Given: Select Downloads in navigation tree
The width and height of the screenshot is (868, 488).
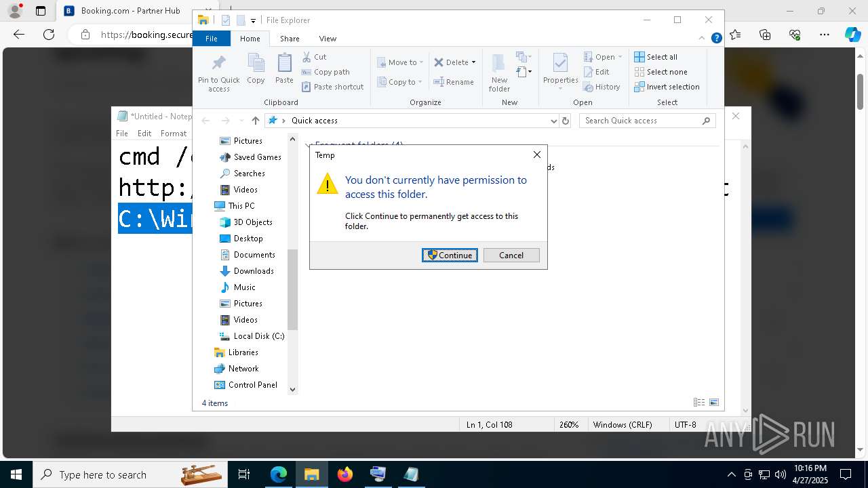Looking at the screenshot, I should [x=247, y=271].
